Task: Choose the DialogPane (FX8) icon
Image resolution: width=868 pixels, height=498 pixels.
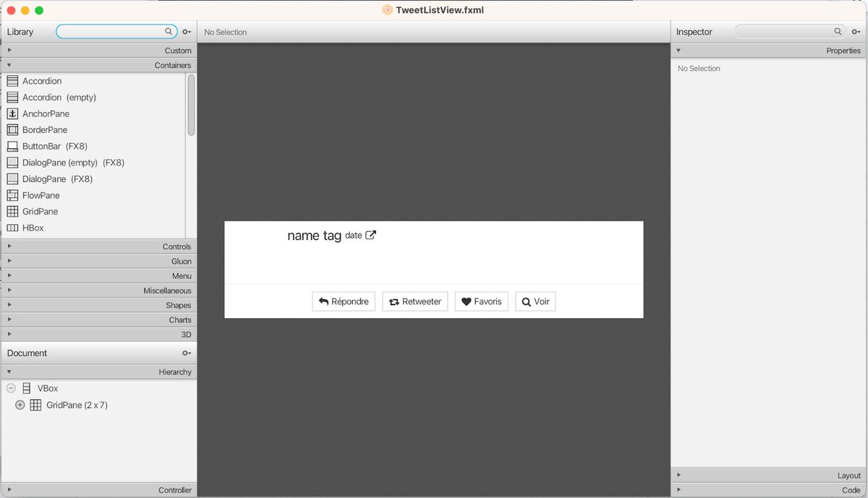Action: point(12,179)
